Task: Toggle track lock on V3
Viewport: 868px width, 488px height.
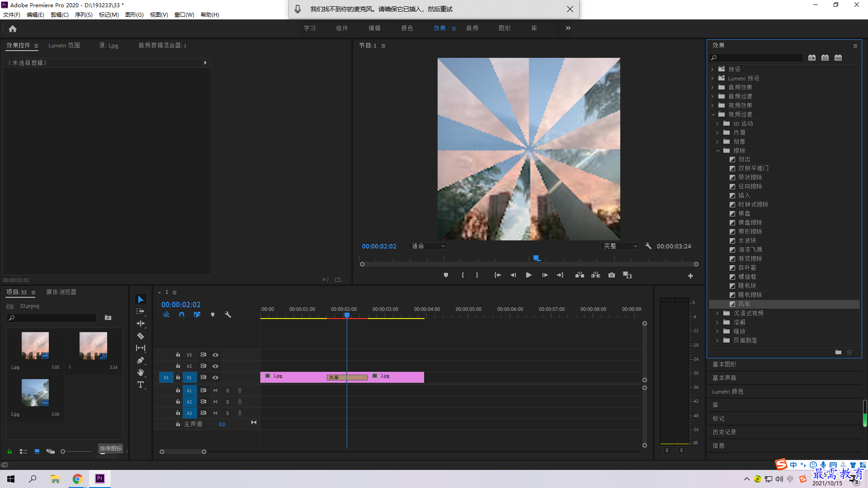Action: (x=178, y=355)
